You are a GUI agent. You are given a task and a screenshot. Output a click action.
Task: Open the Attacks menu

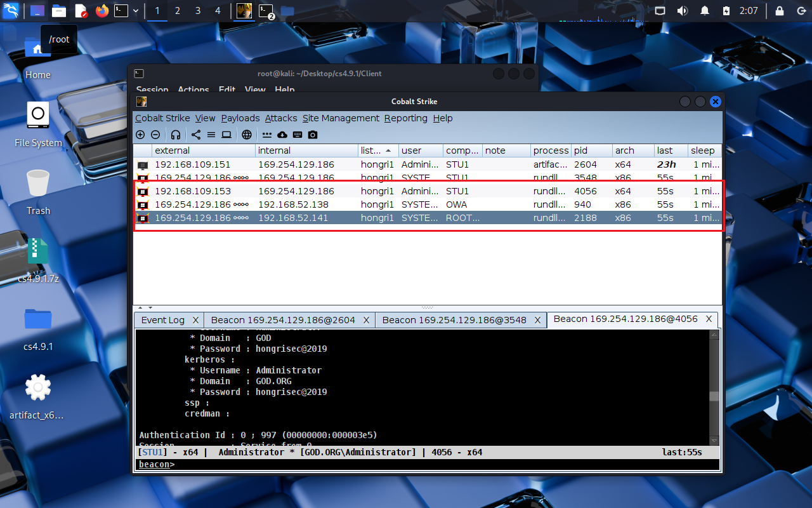[x=281, y=118]
